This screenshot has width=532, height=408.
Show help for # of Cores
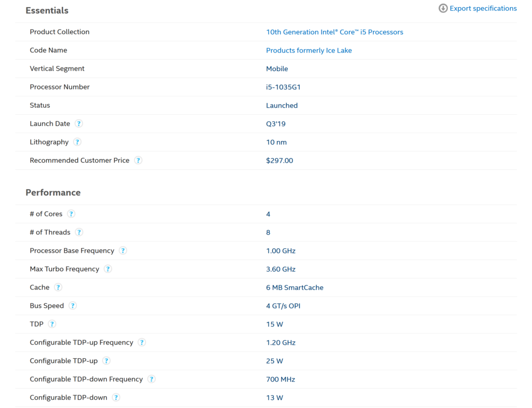(71, 214)
